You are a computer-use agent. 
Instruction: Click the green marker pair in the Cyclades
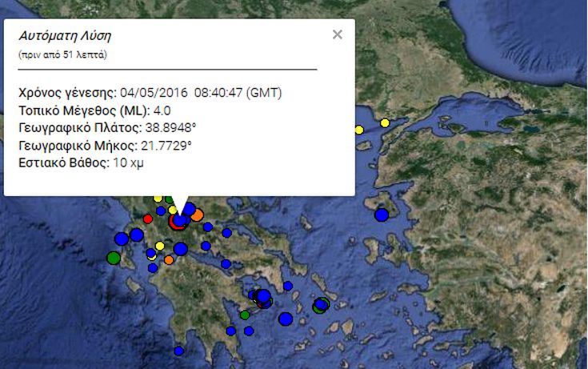(x=321, y=305)
